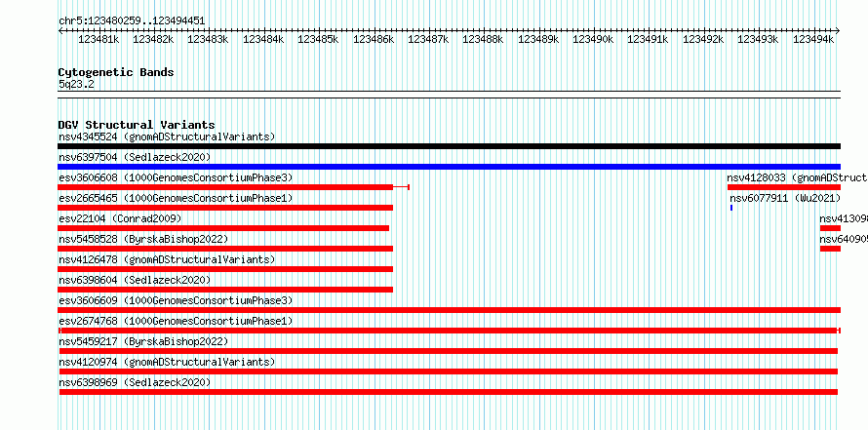The width and height of the screenshot is (868, 430).
Task: Click the DGV Structural Variants track title
Action: coord(137,125)
